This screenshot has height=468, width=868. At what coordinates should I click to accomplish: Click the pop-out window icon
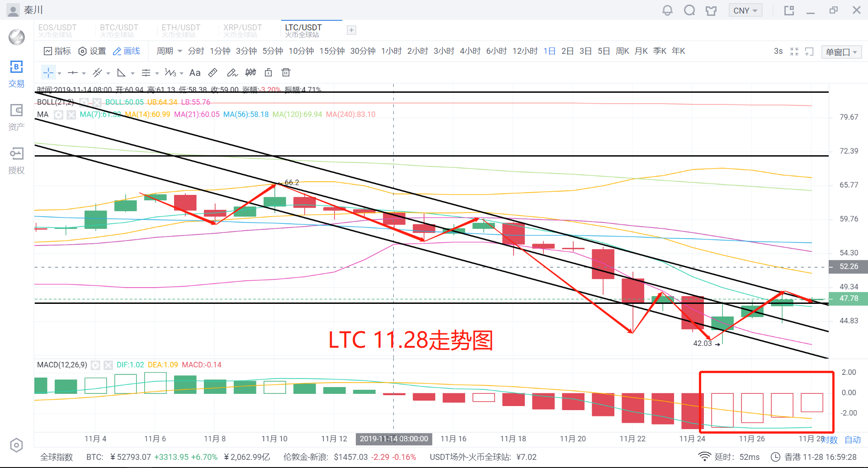[789, 10]
